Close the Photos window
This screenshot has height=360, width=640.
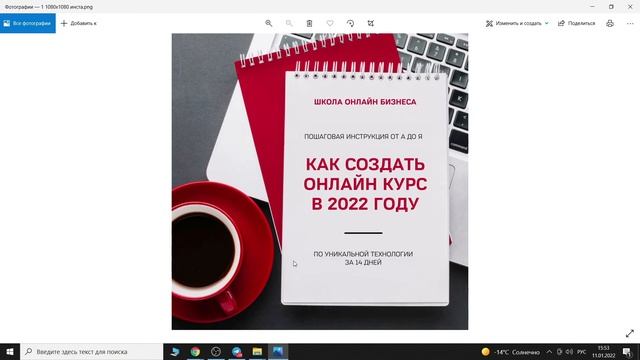tap(630, 7)
